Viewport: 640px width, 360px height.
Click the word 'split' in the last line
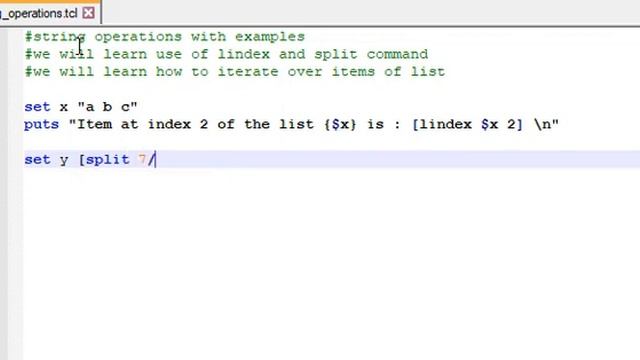108,160
